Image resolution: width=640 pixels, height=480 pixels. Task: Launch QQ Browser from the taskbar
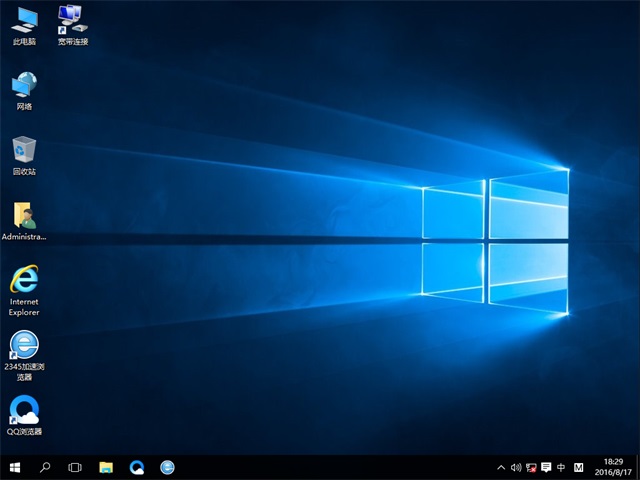point(137,467)
